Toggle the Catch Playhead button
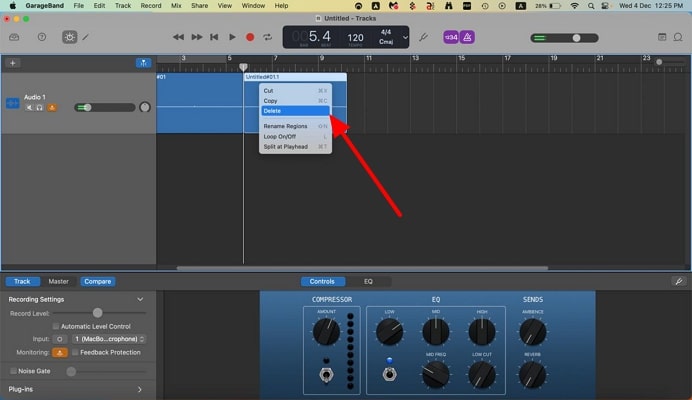This screenshot has height=400, width=692. click(143, 63)
